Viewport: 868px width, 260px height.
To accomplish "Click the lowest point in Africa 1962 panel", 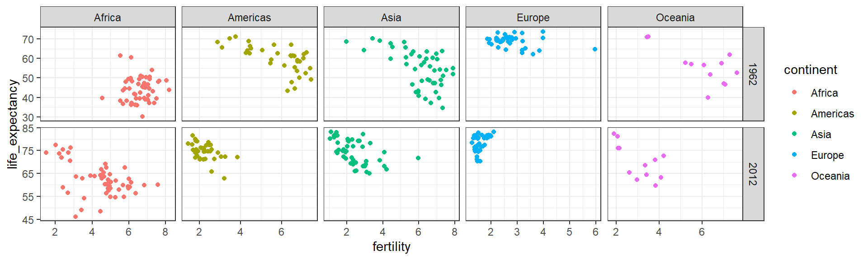I will click(x=142, y=116).
